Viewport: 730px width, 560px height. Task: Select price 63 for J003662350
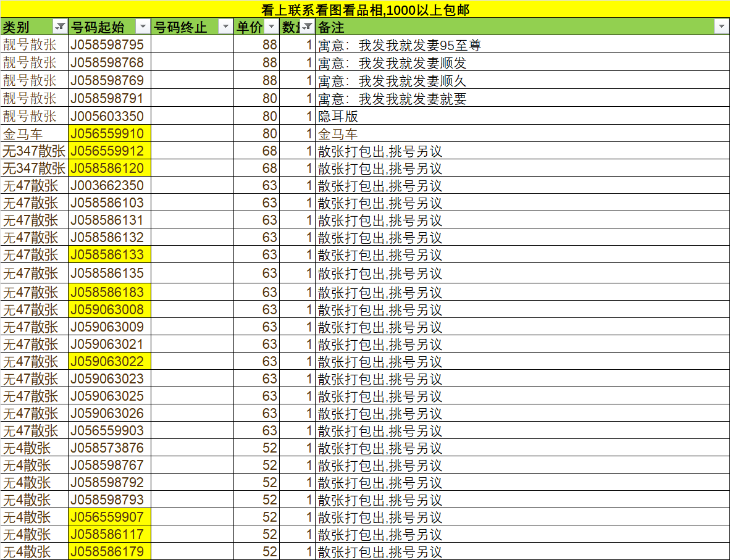click(256, 185)
